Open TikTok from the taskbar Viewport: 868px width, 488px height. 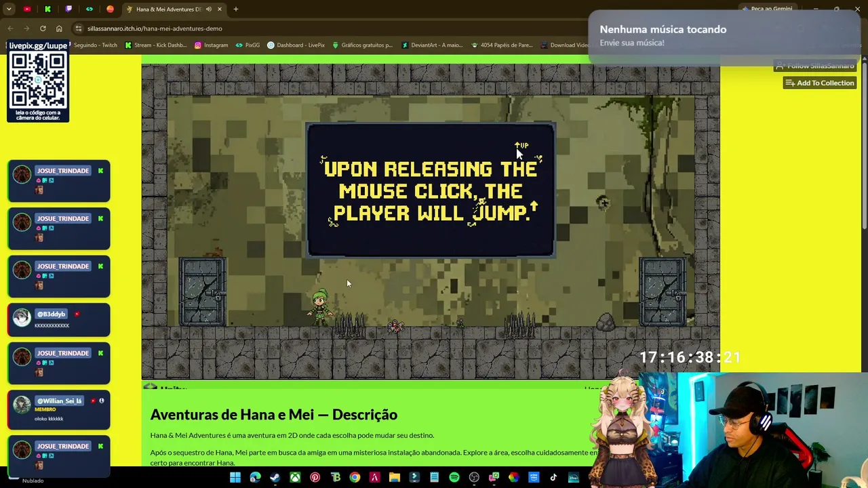(554, 478)
